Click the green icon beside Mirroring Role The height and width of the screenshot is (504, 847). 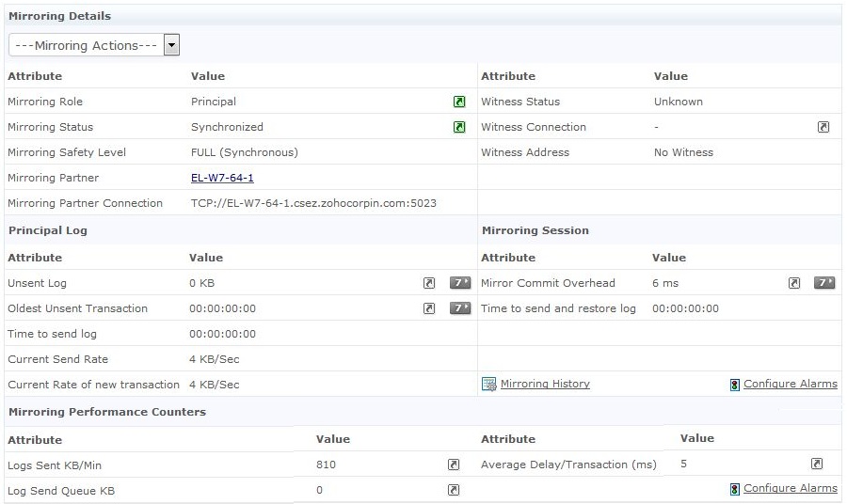coord(459,102)
